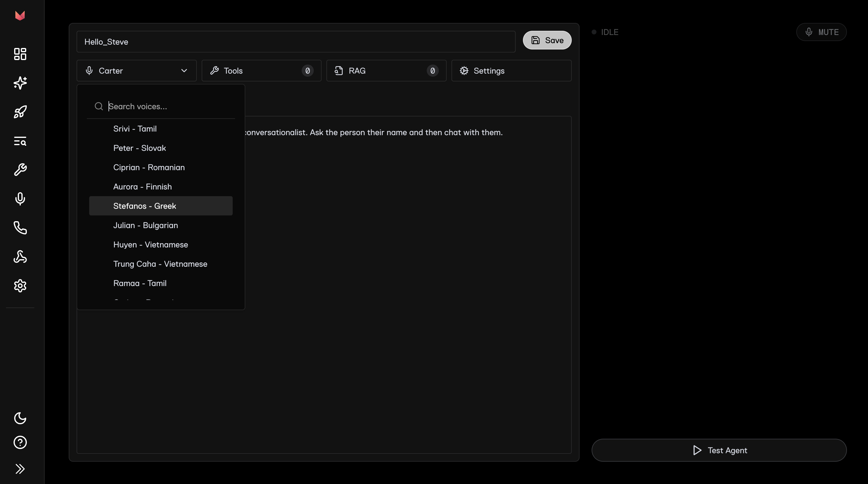Screen dimensions: 868x484
Task: Open the Tools tab
Action: [x=261, y=71]
